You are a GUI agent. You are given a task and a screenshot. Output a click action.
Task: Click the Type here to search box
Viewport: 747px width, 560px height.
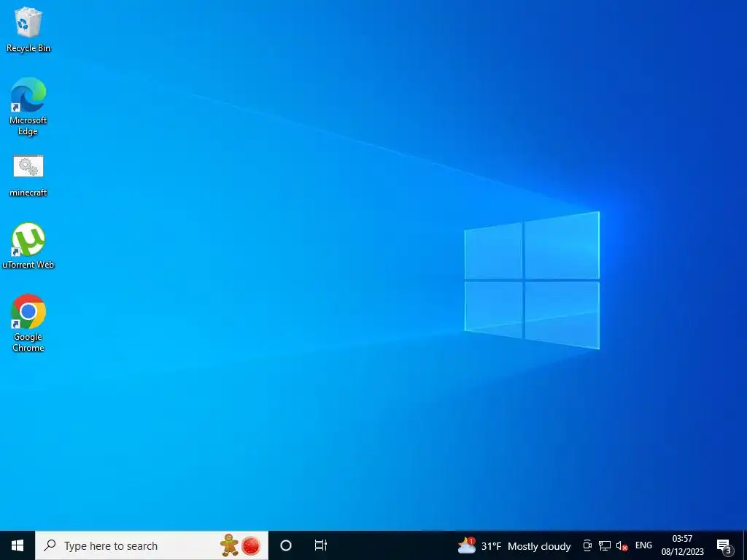tap(152, 545)
